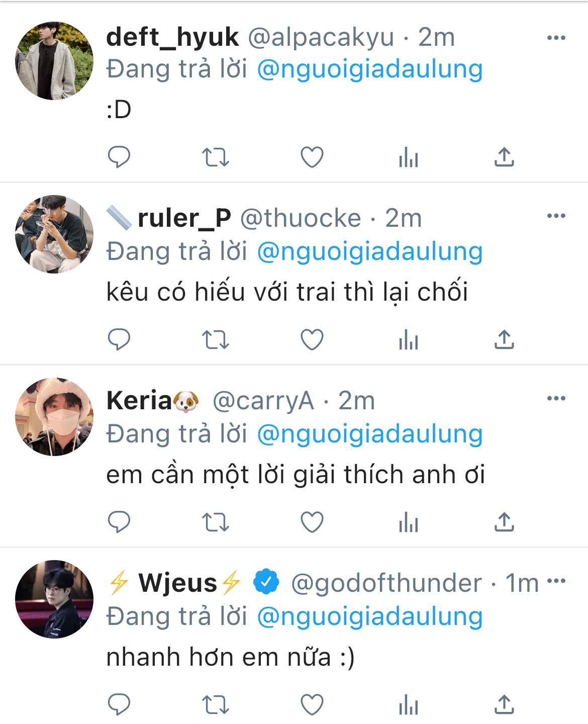View analytics for ruler_P's tweet
588x724 pixels.
(408, 340)
